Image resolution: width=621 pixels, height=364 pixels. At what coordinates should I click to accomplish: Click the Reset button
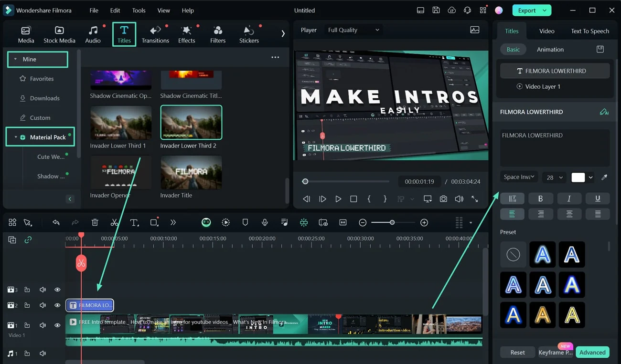coord(517,353)
